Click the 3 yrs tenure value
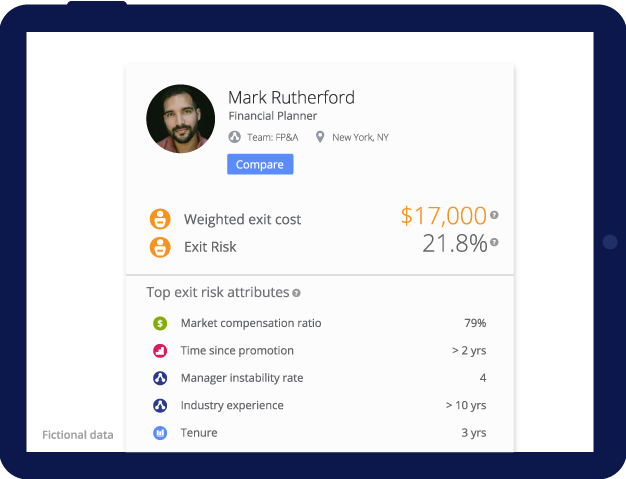 tap(474, 433)
